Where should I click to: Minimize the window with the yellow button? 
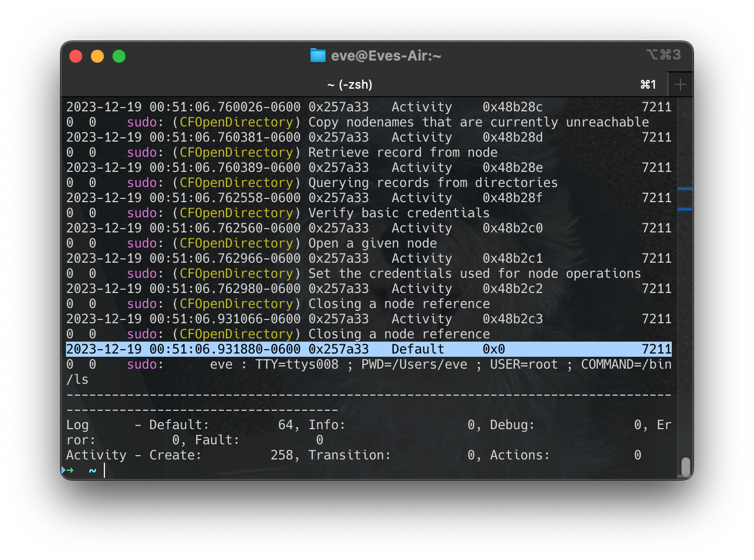[97, 56]
